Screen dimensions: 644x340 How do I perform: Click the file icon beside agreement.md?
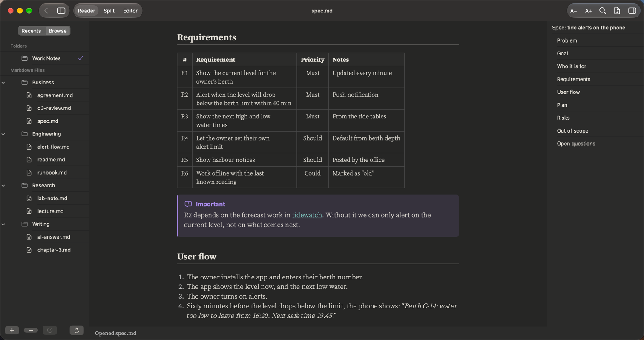pos(29,95)
